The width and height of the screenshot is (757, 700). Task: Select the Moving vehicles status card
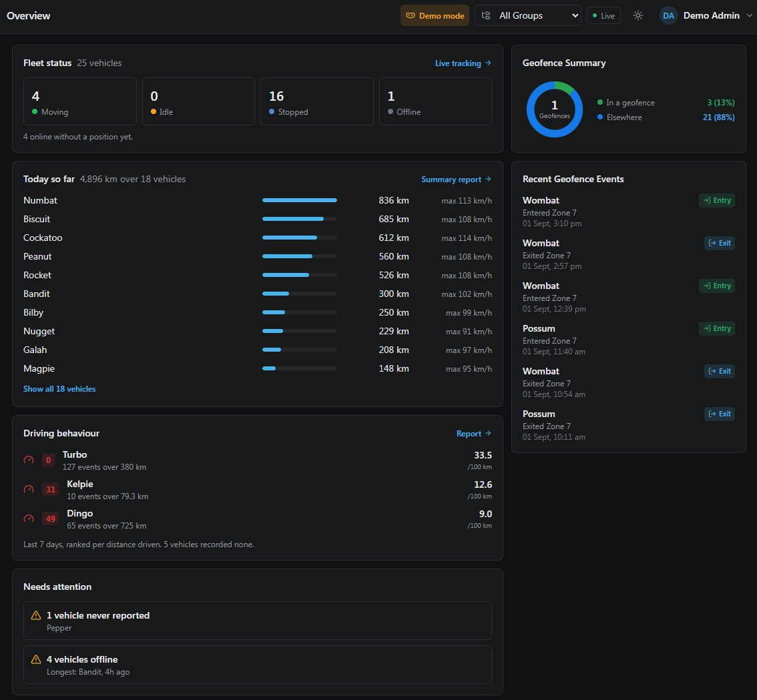coord(79,101)
